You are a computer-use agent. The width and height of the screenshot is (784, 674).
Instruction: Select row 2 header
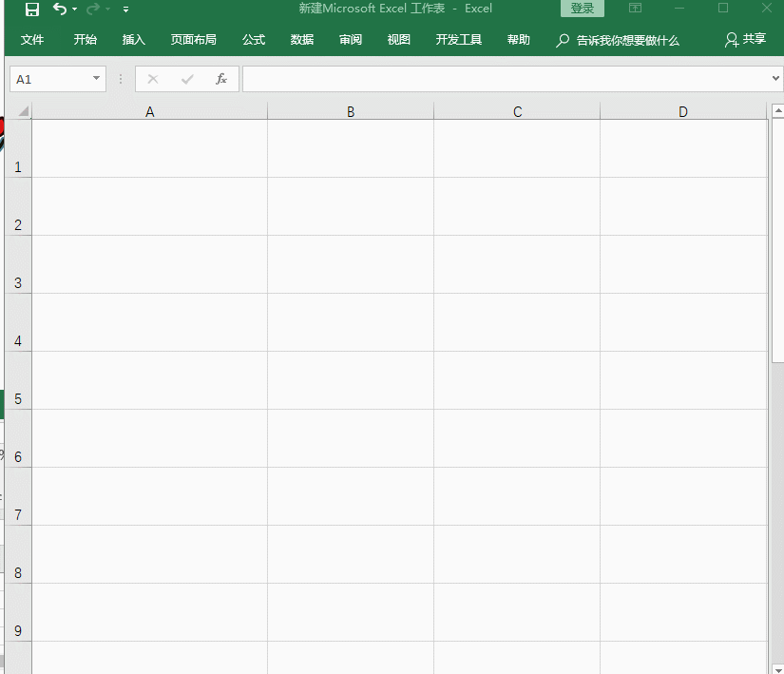[x=18, y=206]
